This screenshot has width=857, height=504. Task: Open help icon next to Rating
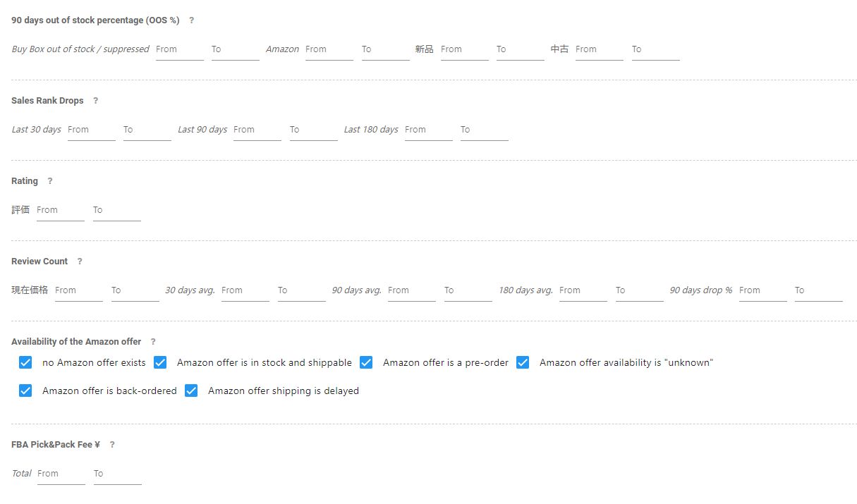tap(50, 181)
